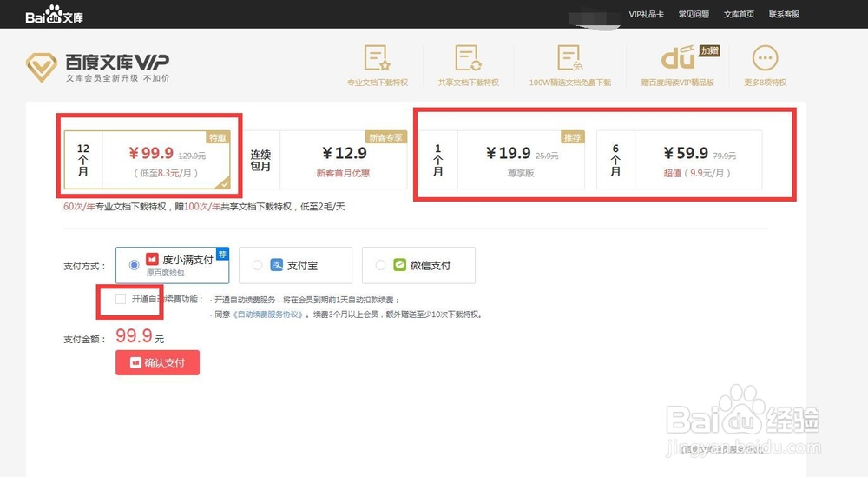Image resolution: width=868 pixels, height=477 pixels.
Task: Click the 新客专享 badge
Action: (x=386, y=137)
